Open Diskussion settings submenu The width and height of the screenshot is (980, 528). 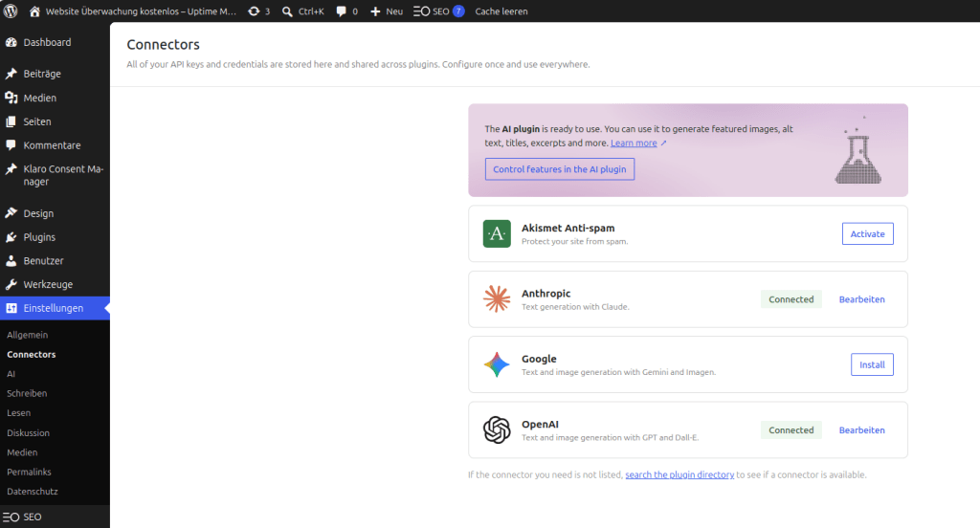(28, 432)
